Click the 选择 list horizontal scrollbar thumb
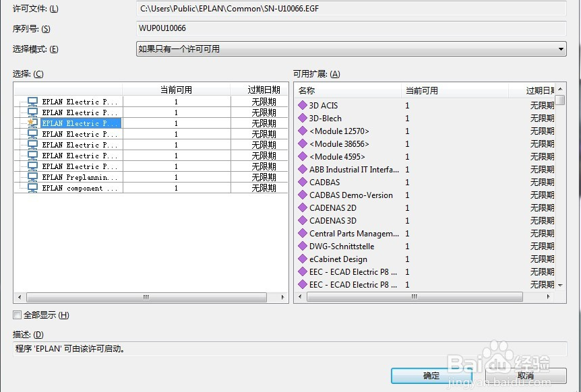This screenshot has width=581, height=392. tap(147, 297)
